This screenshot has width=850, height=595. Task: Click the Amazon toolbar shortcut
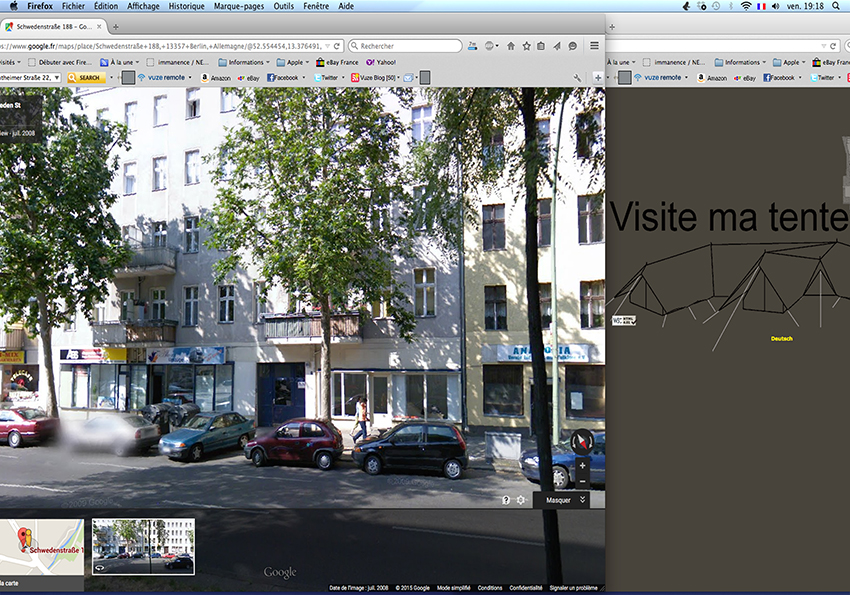pos(216,78)
